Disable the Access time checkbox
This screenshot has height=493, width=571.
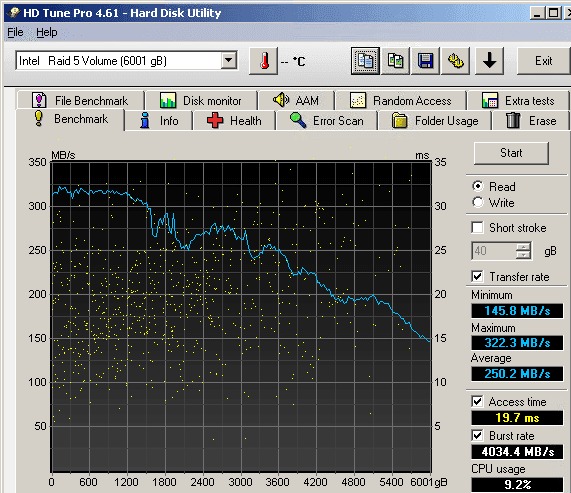(x=477, y=402)
